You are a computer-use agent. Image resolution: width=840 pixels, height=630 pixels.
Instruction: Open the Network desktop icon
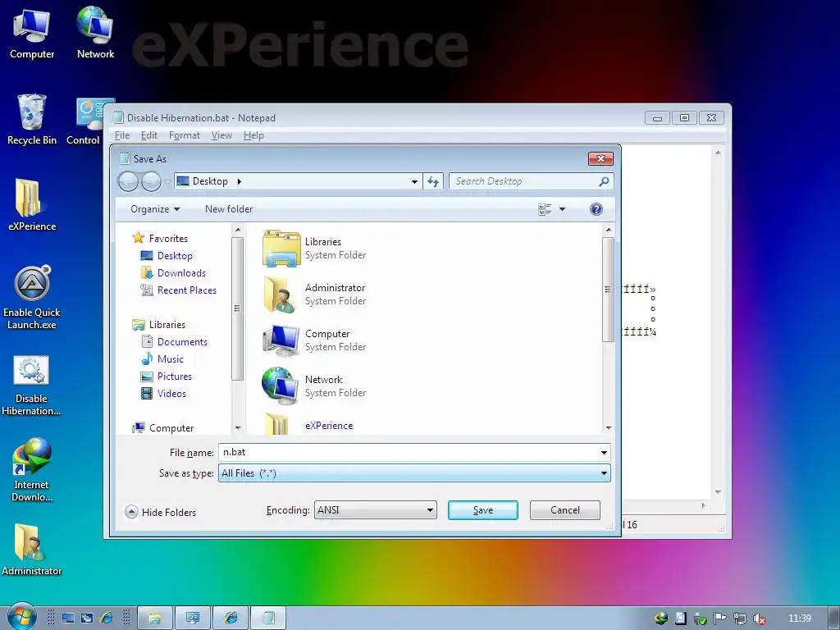tap(95, 33)
